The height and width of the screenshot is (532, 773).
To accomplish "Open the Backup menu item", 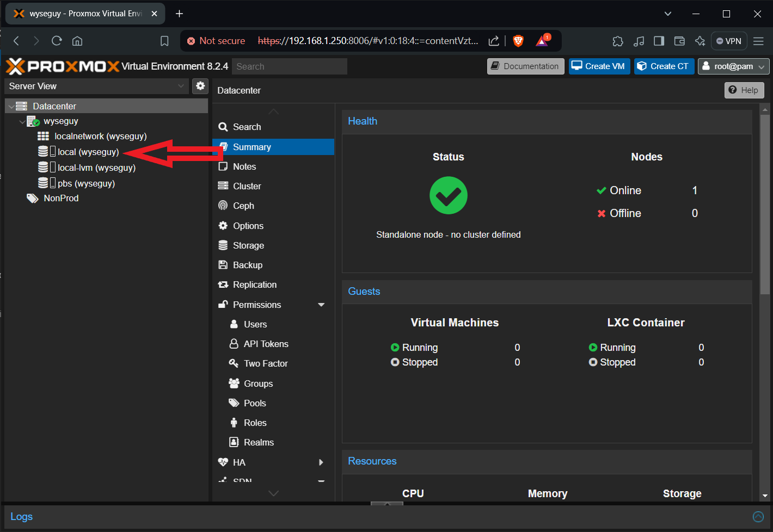I will pyautogui.click(x=273, y=265).
